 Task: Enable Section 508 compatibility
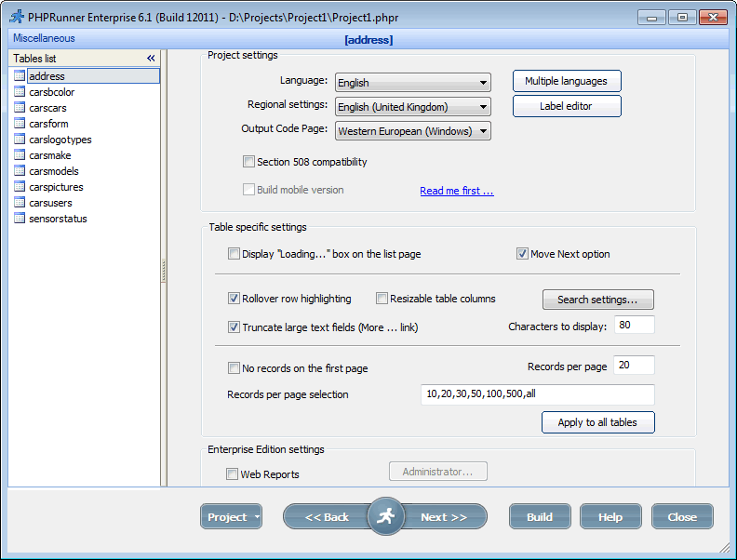tap(248, 162)
